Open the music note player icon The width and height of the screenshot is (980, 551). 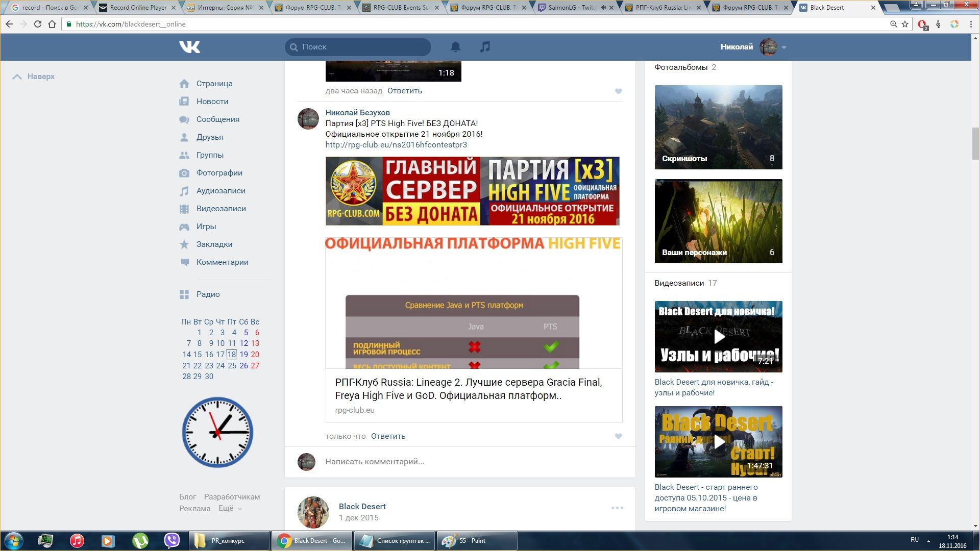(x=485, y=47)
